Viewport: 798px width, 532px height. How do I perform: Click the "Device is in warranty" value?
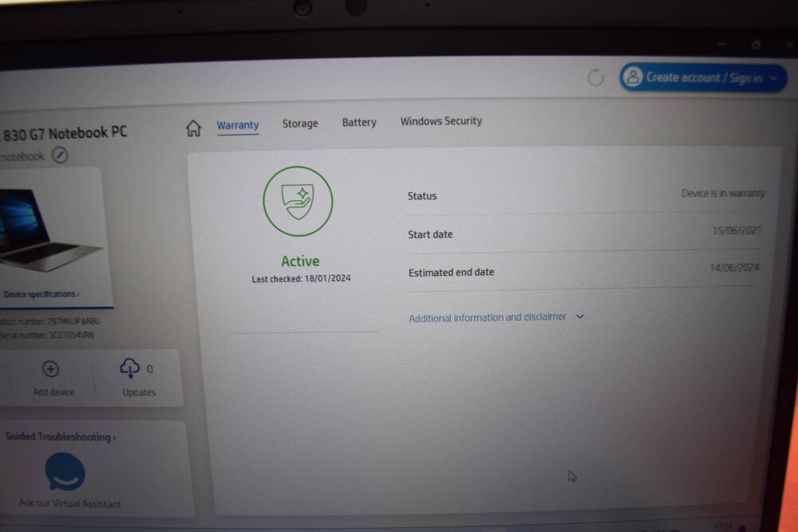click(723, 193)
